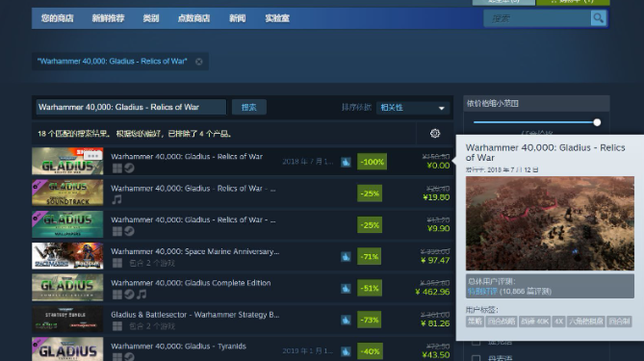The width and height of the screenshot is (644, 361).
Task: Click Windows icon on Gladius - Relics of War row
Action: (117, 168)
